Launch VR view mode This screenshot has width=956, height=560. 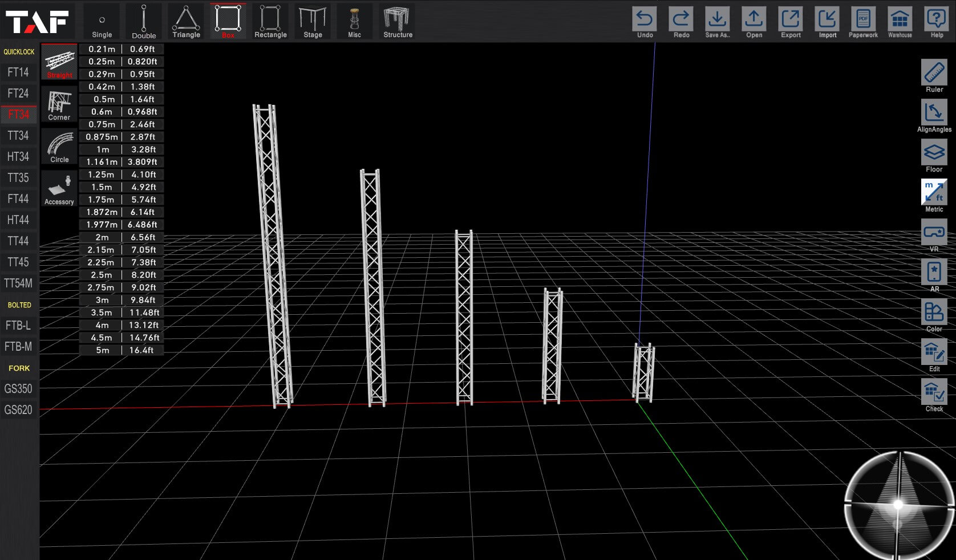tap(934, 236)
